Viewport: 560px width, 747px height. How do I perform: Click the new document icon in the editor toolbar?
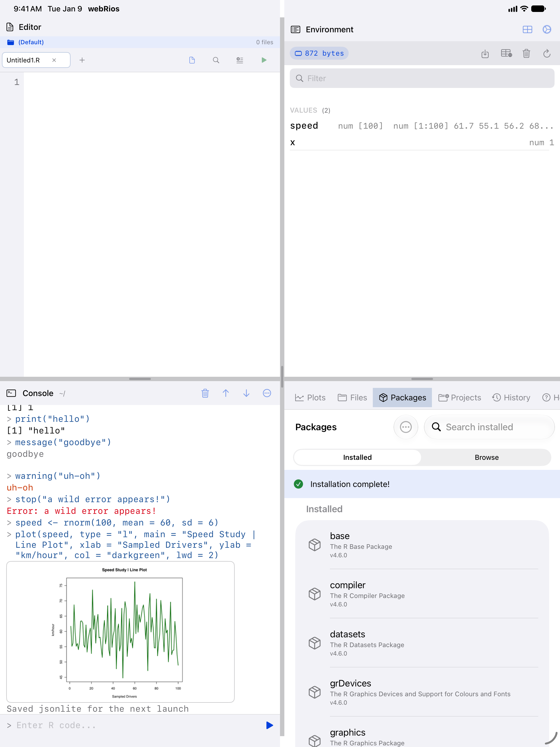click(x=192, y=60)
